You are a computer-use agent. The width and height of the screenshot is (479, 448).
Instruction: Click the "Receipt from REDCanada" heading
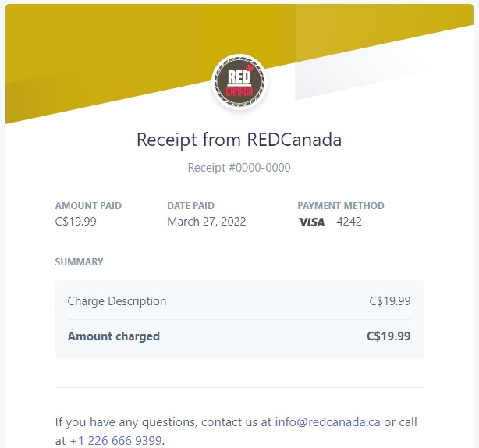pyautogui.click(x=239, y=140)
